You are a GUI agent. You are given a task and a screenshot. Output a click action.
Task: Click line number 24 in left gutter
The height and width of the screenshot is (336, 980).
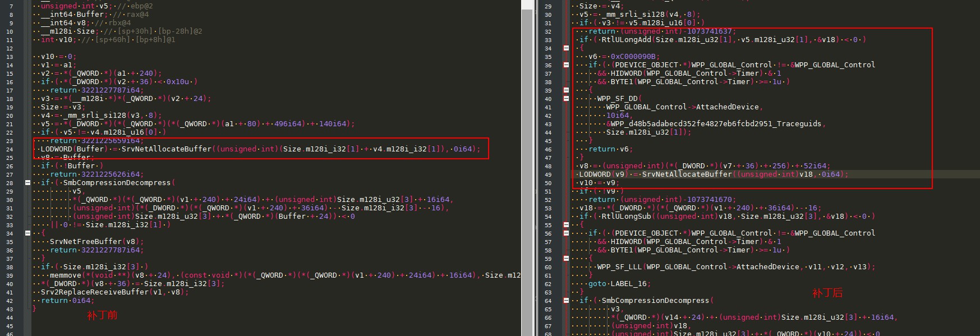point(10,149)
